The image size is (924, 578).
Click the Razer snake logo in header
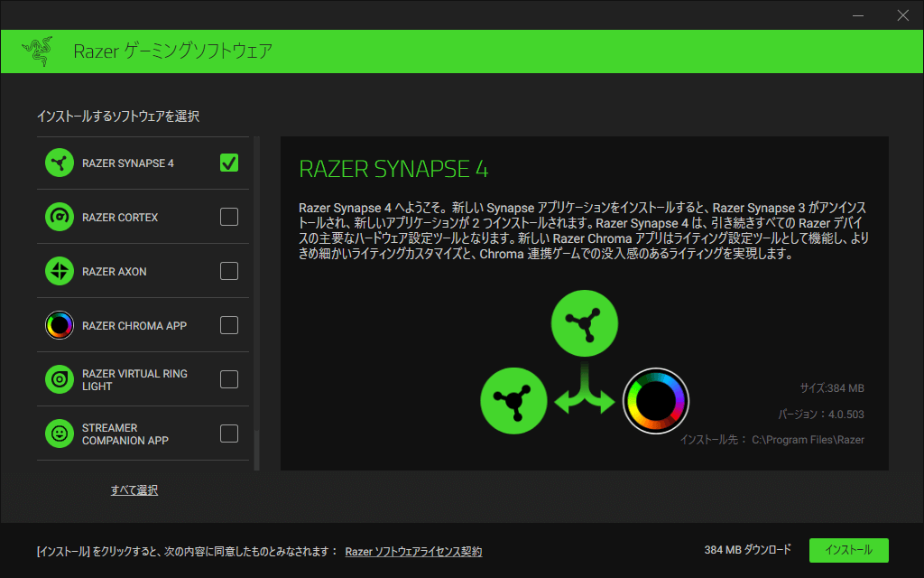(x=37, y=51)
